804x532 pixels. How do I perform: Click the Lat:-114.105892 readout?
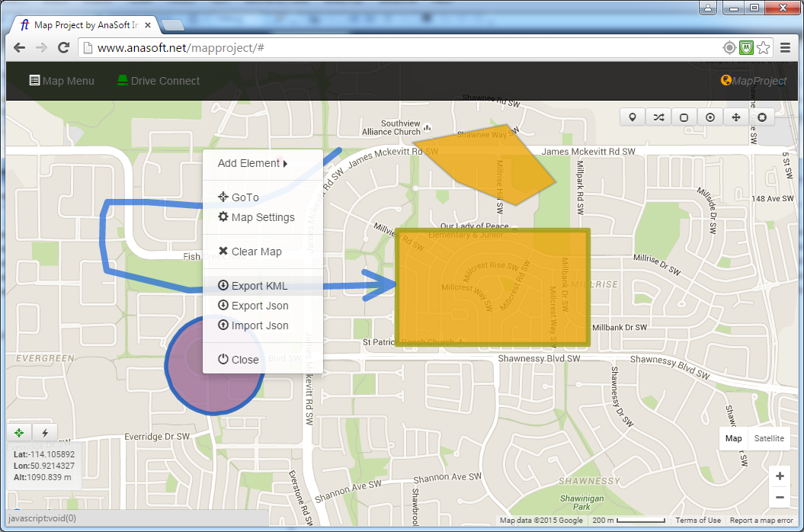[x=44, y=454]
